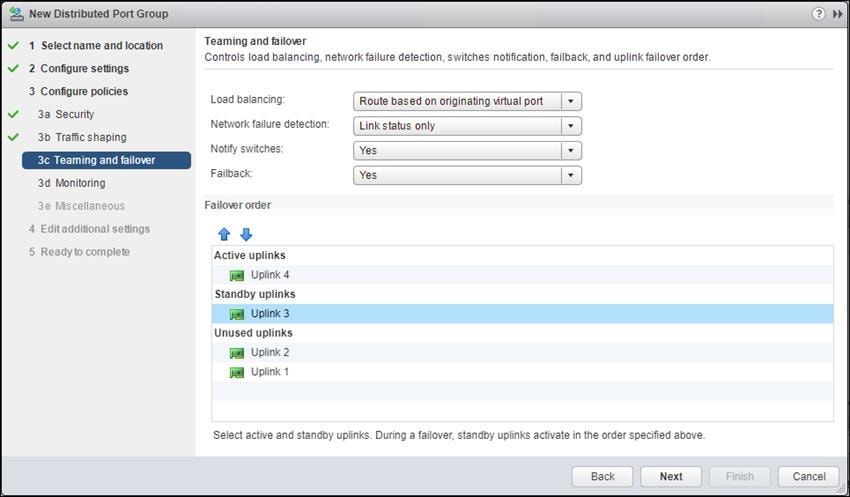This screenshot has width=850, height=497.
Task: Open step 3a Security
Action: pyautogui.click(x=66, y=114)
